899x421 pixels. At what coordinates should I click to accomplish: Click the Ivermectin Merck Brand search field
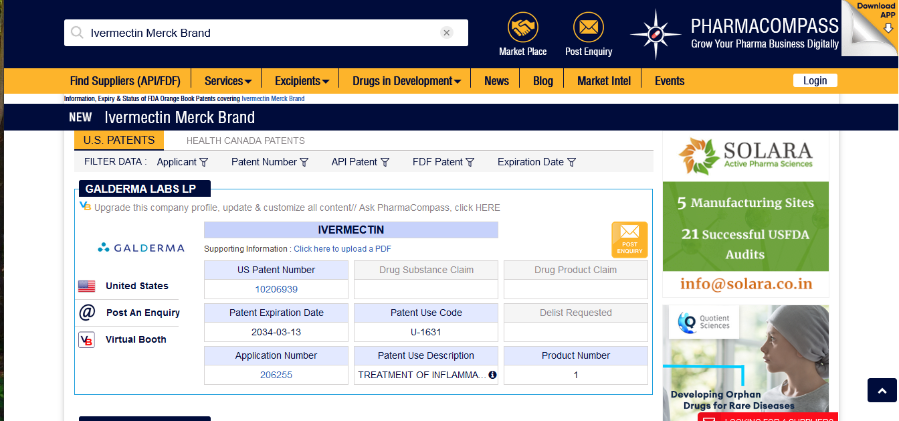pos(265,33)
